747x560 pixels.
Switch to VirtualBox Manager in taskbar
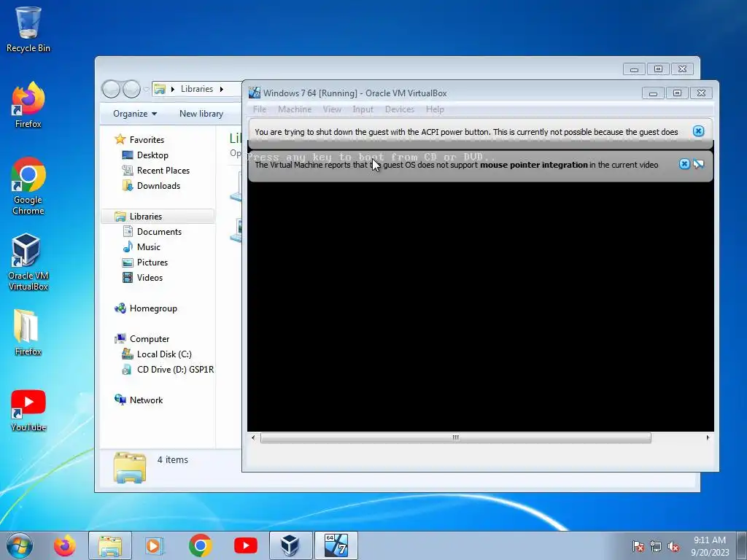290,545
